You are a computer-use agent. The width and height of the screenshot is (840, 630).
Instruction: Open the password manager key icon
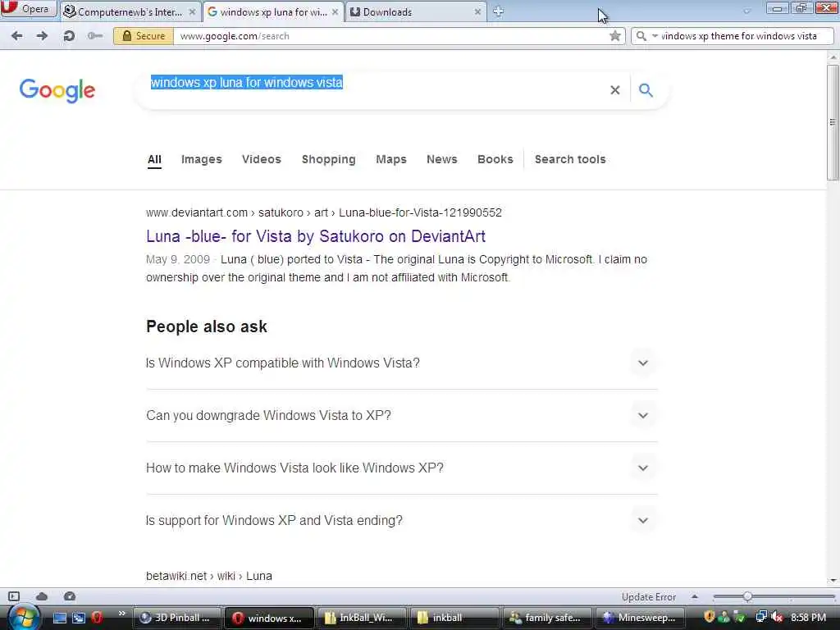coord(95,36)
